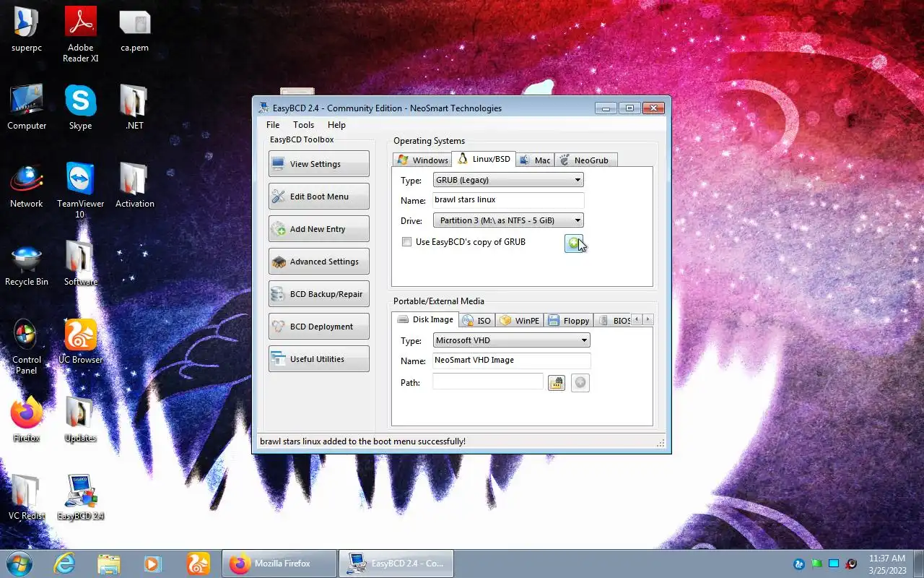Click the NeoSmart VHD Image name field
This screenshot has height=578, width=924.
(x=512, y=360)
